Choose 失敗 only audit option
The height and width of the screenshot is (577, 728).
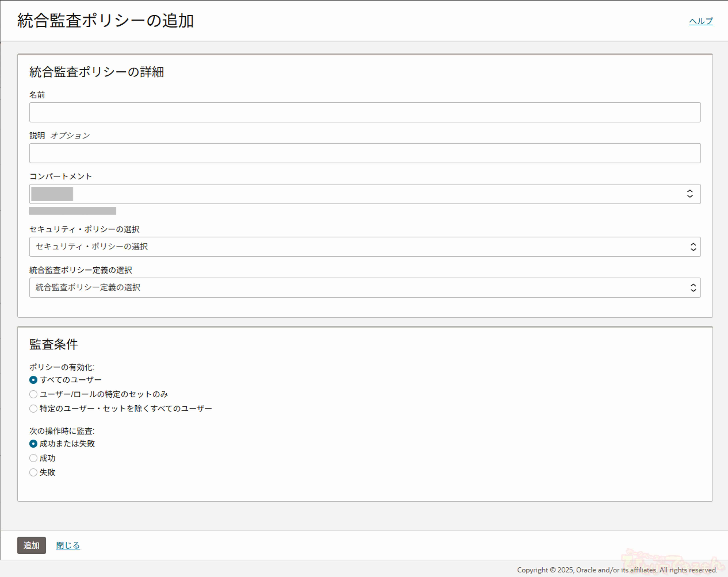coord(33,472)
